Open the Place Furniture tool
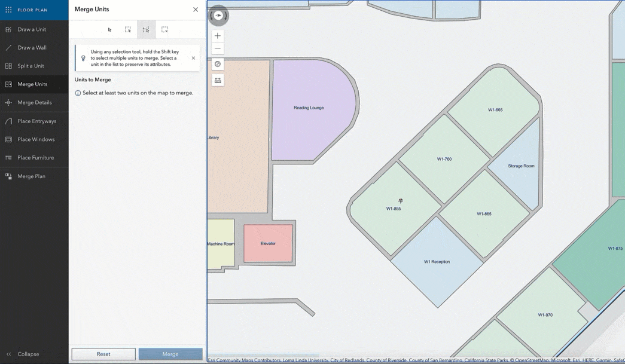Screen dimensions: 625x364 pos(34,157)
